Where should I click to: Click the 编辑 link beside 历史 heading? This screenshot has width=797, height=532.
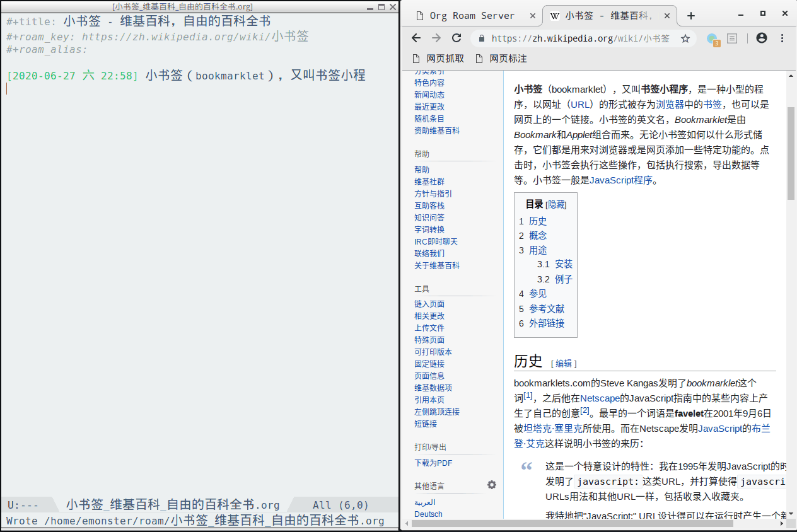pyautogui.click(x=564, y=363)
